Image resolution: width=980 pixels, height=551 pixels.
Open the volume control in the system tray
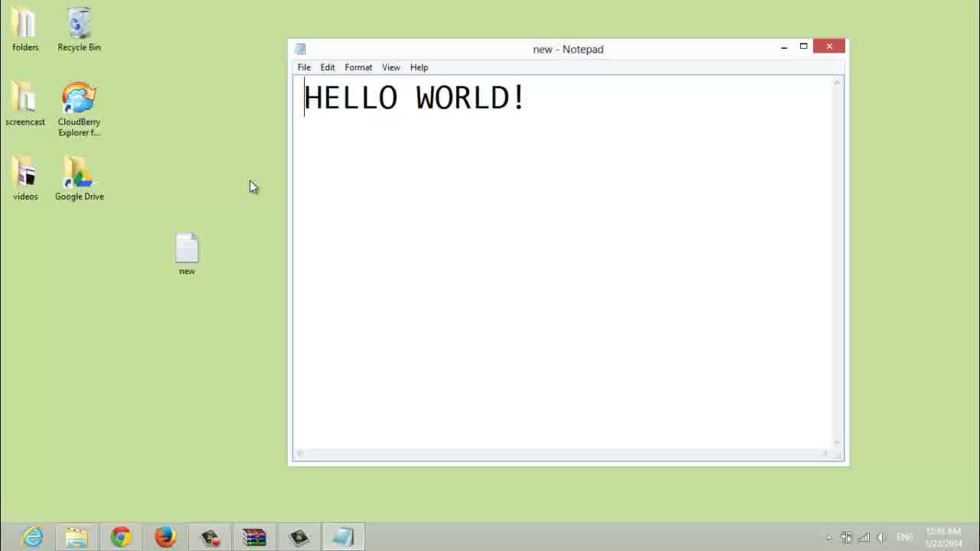(881, 536)
